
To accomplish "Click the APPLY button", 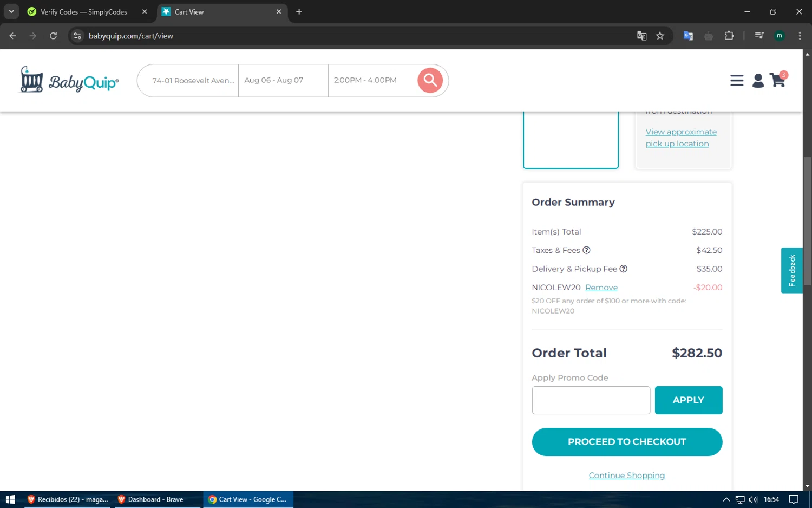I will tap(688, 400).
